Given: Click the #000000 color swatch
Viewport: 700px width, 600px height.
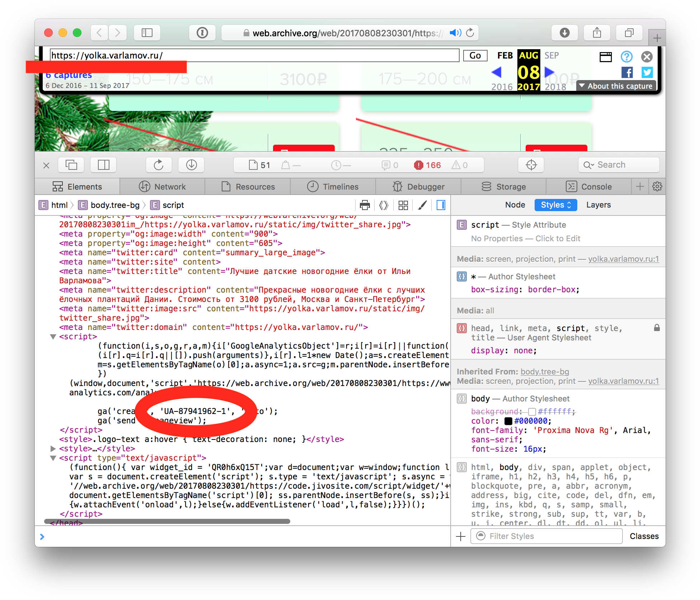Looking at the screenshot, I should [508, 421].
